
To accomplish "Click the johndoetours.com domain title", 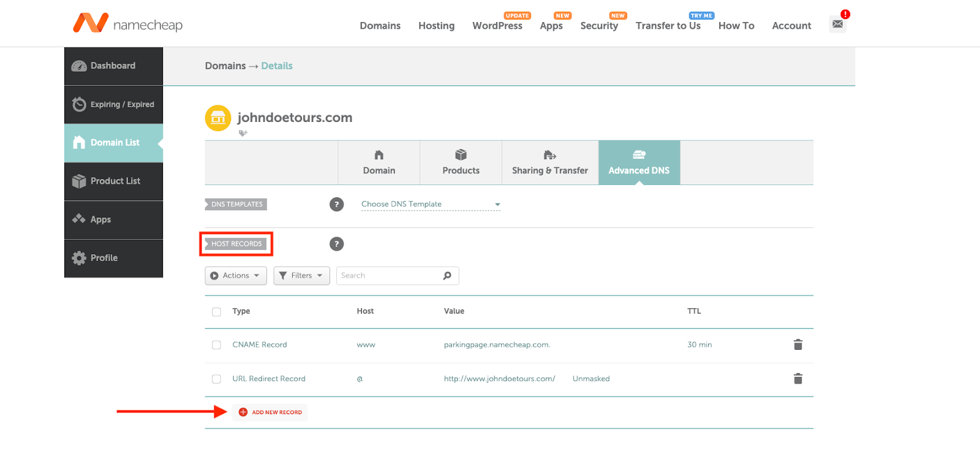I will pos(295,118).
